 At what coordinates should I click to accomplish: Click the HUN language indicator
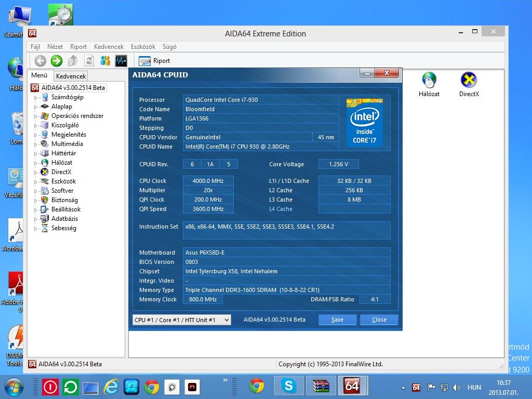474,388
